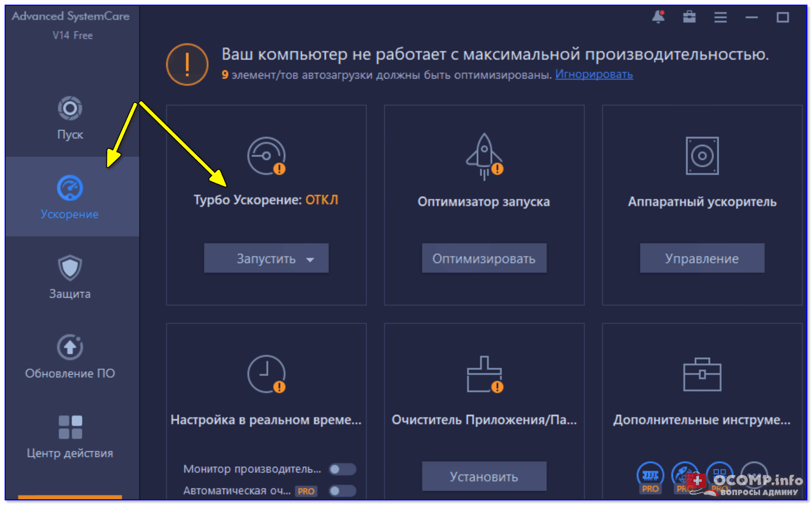Expand the Запустить dropdown arrow

(310, 259)
